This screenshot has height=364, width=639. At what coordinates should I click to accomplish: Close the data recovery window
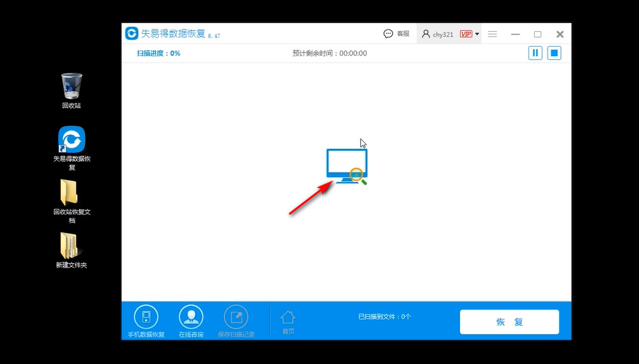(560, 34)
